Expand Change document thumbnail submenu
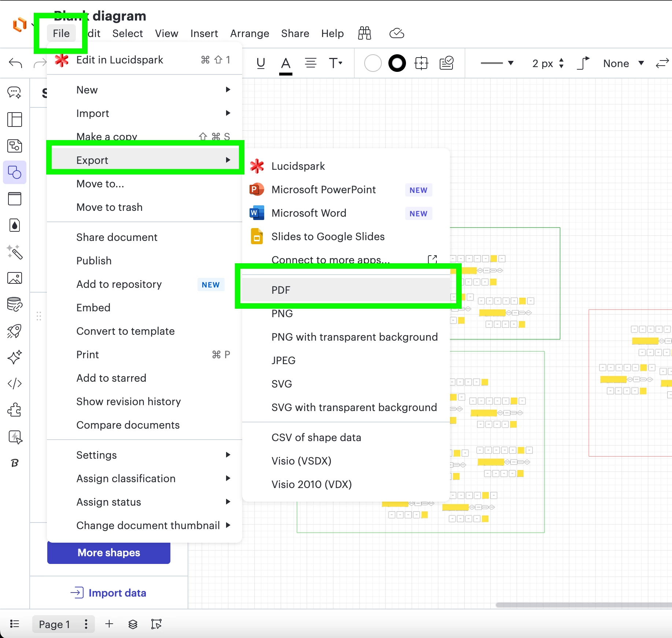Image resolution: width=672 pixels, height=638 pixels. [x=144, y=525]
